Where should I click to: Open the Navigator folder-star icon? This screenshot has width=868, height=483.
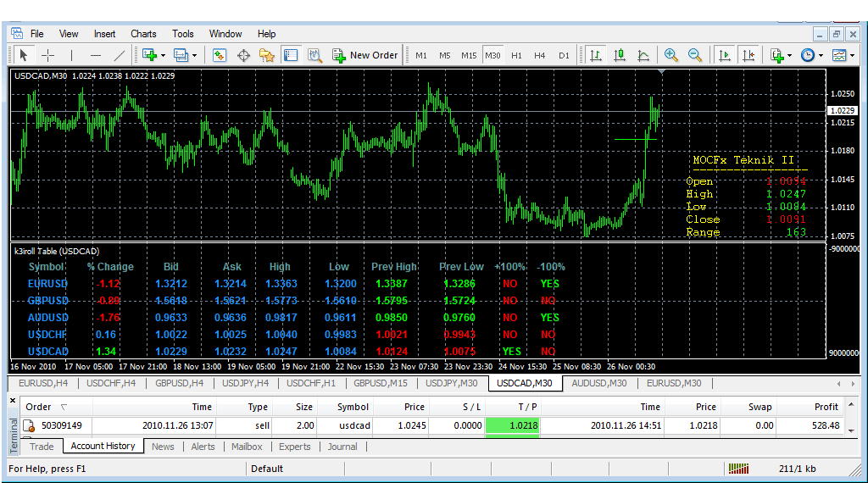click(x=267, y=55)
